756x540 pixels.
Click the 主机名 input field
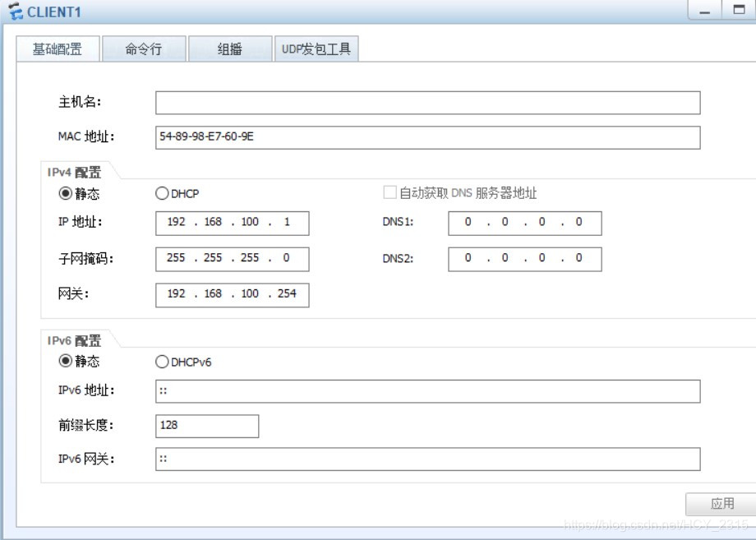tap(427, 102)
